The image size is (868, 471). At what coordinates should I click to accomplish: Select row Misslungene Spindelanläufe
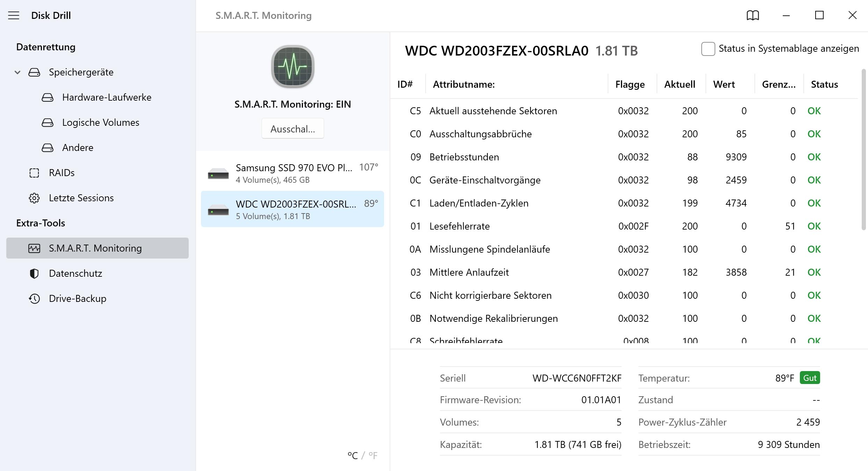click(624, 249)
